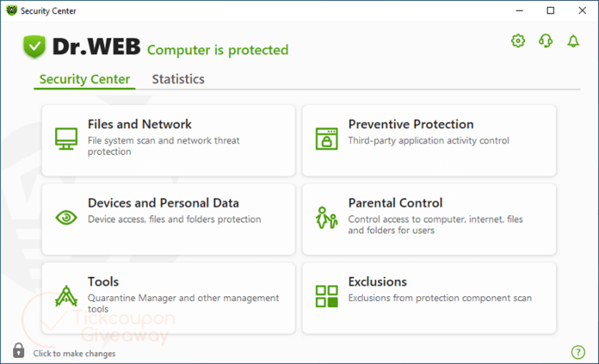Viewport: 599px width, 364px height.
Task: Open notifications bell icon
Action: click(573, 41)
